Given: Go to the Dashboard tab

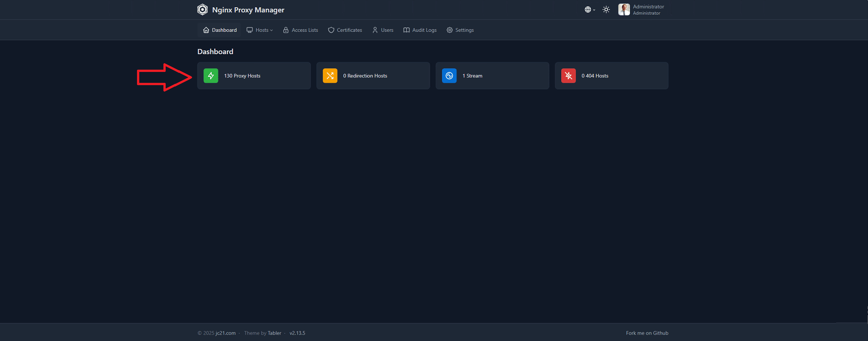Looking at the screenshot, I should click(x=219, y=30).
